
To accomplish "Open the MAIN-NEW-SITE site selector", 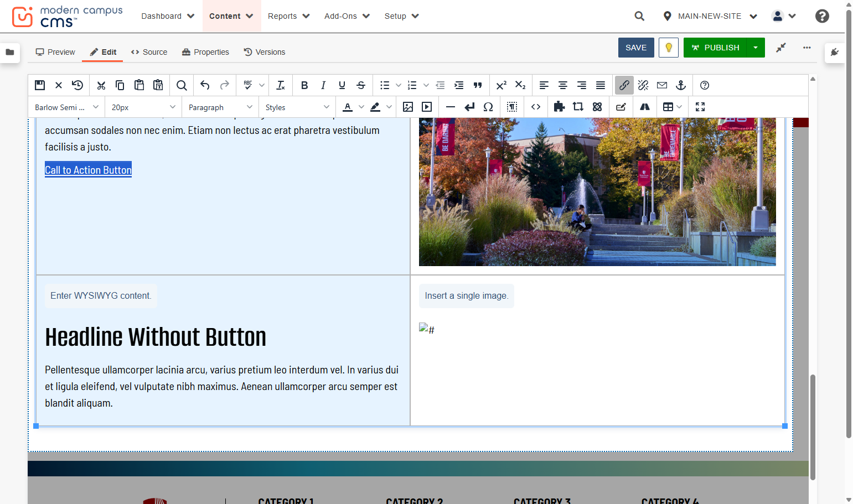I will click(x=710, y=16).
